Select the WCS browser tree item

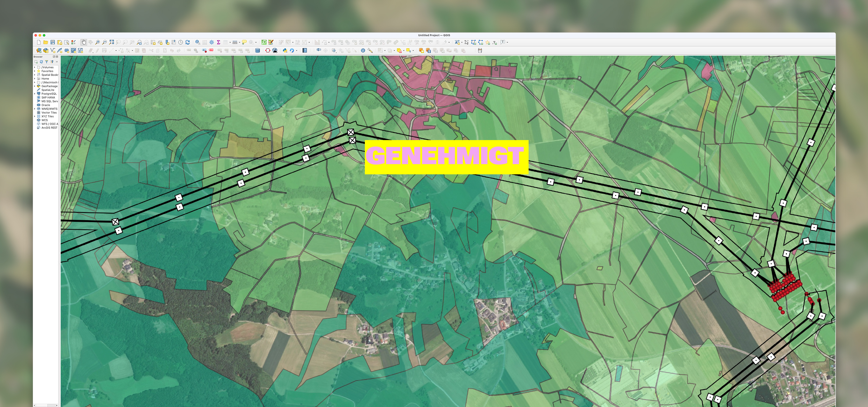(x=46, y=121)
